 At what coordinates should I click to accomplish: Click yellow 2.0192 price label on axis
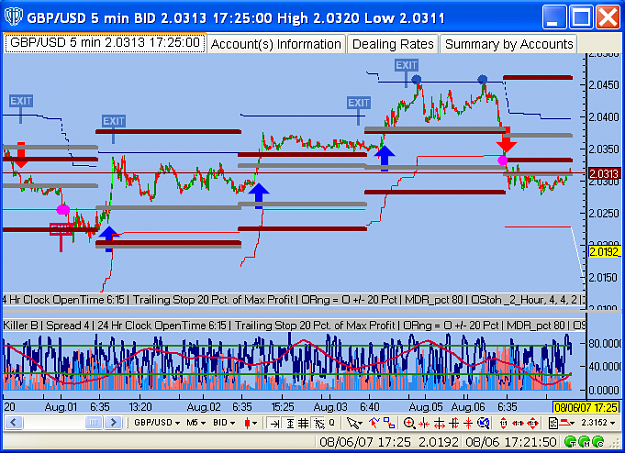point(604,252)
